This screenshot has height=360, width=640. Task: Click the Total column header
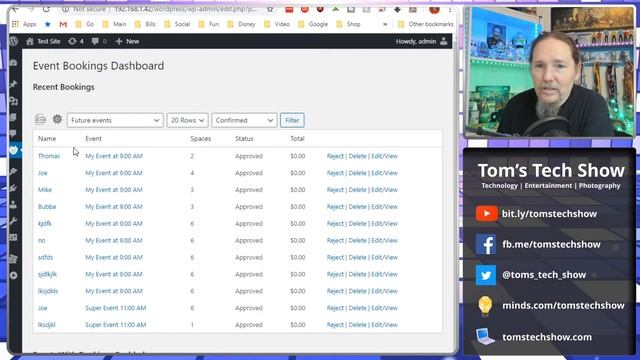pos(297,138)
